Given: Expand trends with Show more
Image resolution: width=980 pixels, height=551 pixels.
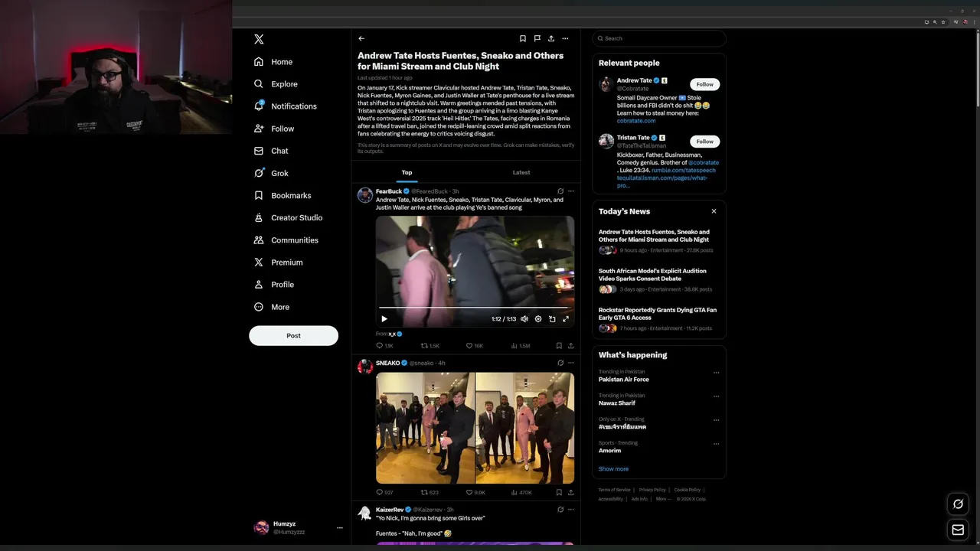Looking at the screenshot, I should click(x=613, y=469).
